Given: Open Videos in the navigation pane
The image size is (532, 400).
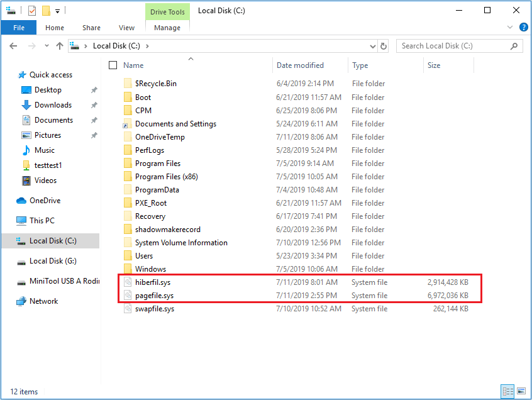Looking at the screenshot, I should (x=45, y=181).
